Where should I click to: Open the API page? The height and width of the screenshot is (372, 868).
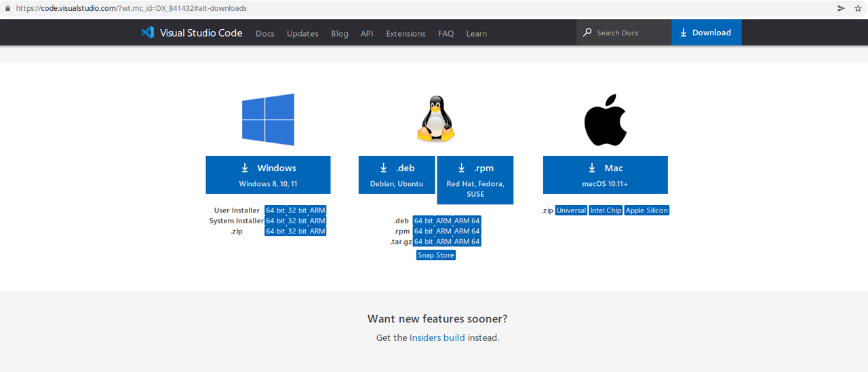367,33
